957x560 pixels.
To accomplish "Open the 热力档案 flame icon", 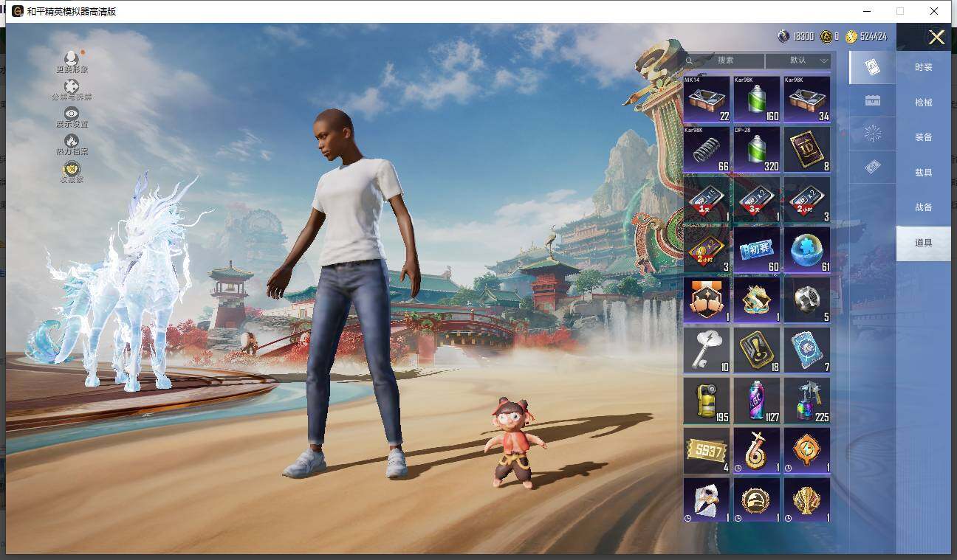I will [72, 141].
